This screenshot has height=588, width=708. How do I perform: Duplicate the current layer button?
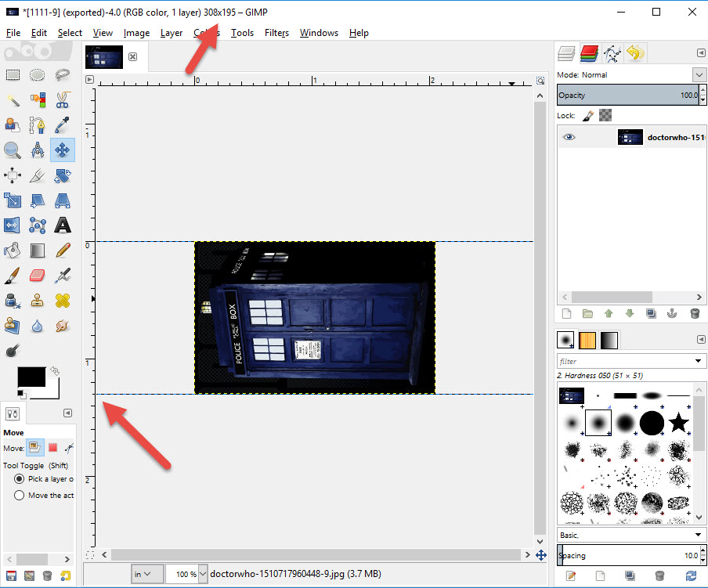pyautogui.click(x=651, y=314)
